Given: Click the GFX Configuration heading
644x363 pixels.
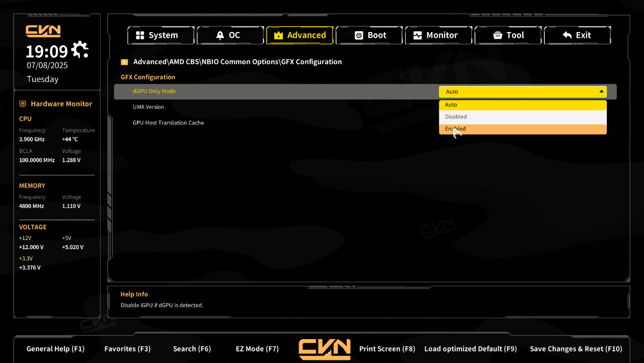Looking at the screenshot, I should [x=148, y=77].
